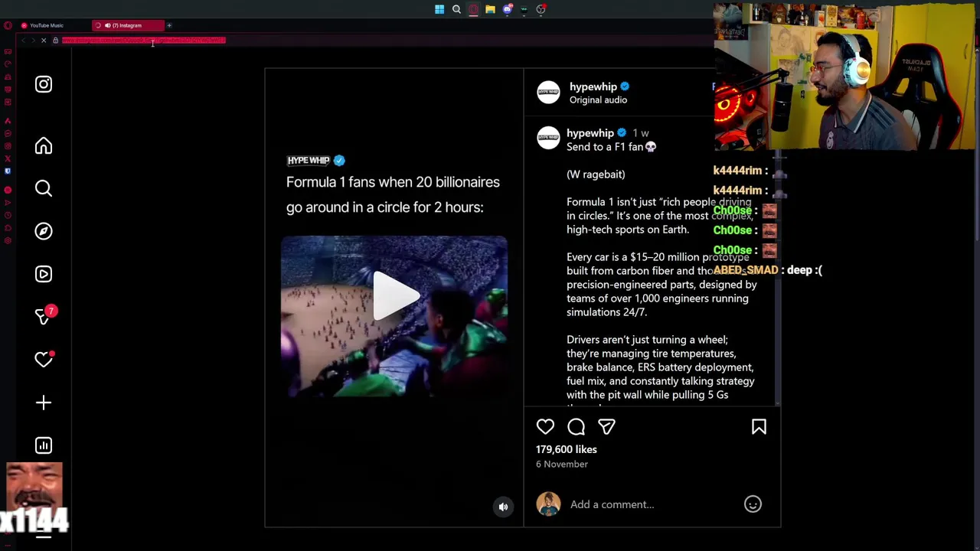Viewport: 980px width, 551px height.
Task: View the 179,600 likes list
Action: (566, 449)
